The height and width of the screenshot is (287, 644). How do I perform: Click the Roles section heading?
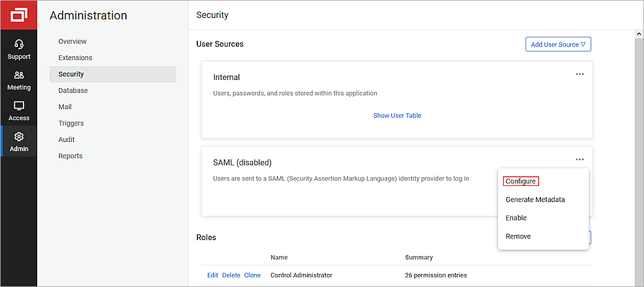(x=206, y=237)
